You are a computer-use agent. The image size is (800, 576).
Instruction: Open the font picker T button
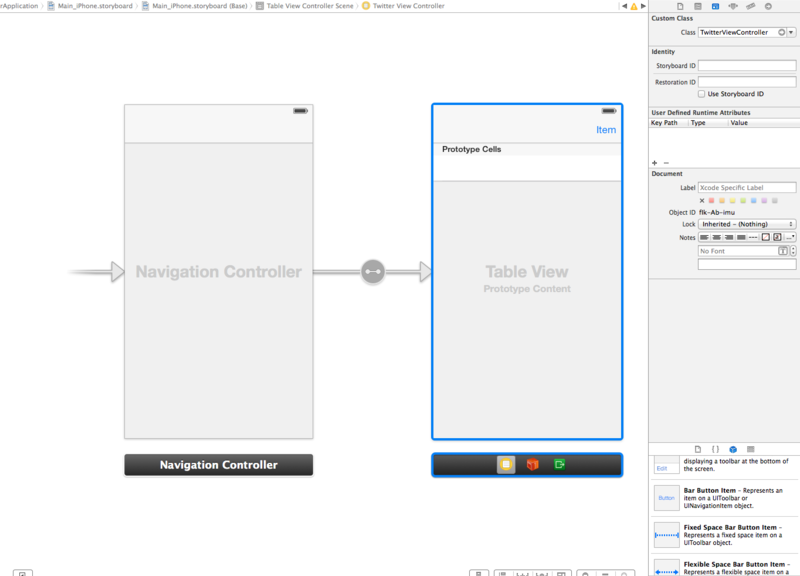[x=783, y=251]
